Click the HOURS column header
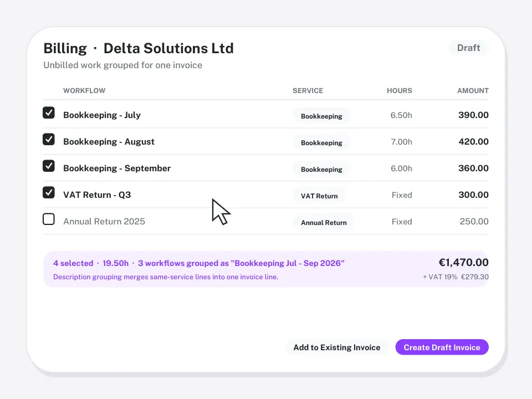The height and width of the screenshot is (399, 532). [400, 90]
